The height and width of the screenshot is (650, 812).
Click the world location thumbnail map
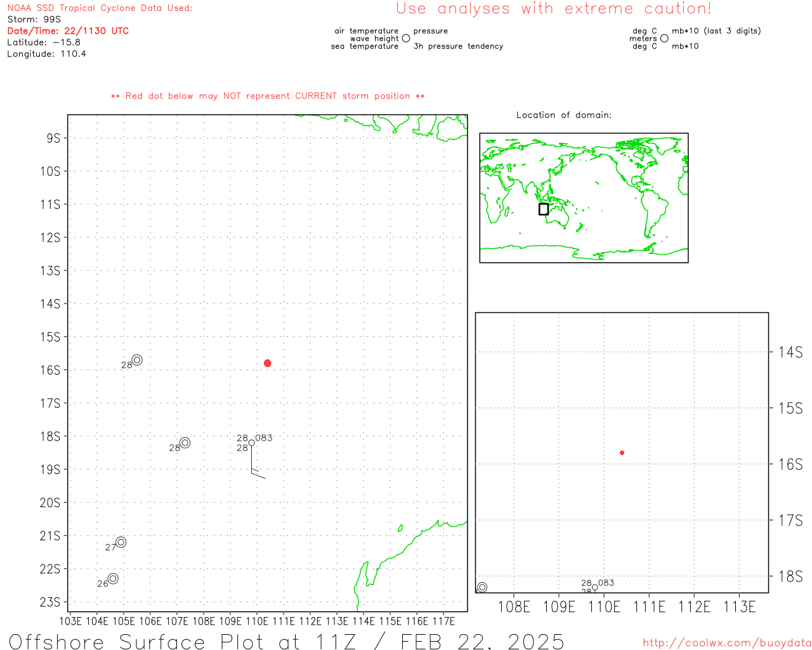584,198
